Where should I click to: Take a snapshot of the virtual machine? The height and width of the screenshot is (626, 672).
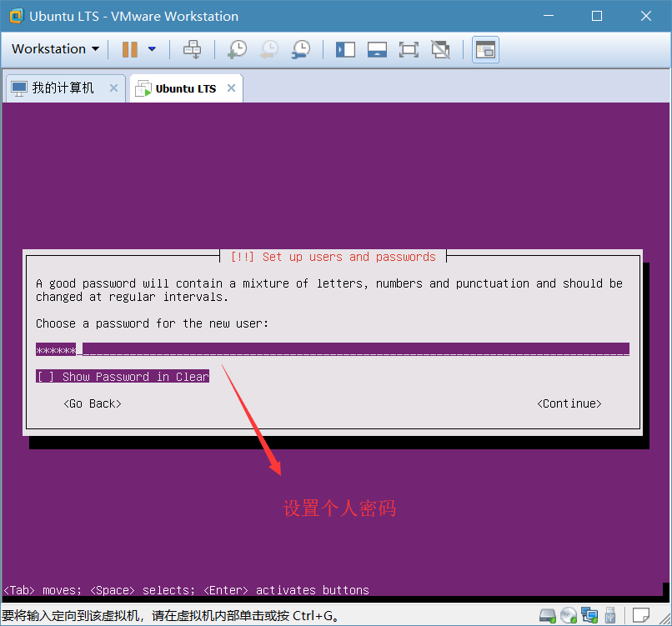coord(237,49)
